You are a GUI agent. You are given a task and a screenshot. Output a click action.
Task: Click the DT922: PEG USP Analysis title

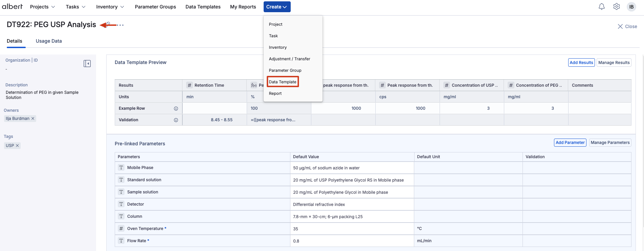tap(51, 25)
